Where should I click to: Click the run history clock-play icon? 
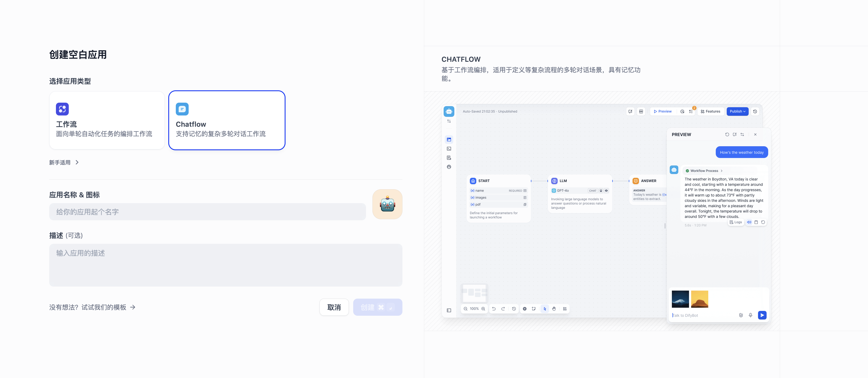tap(682, 111)
